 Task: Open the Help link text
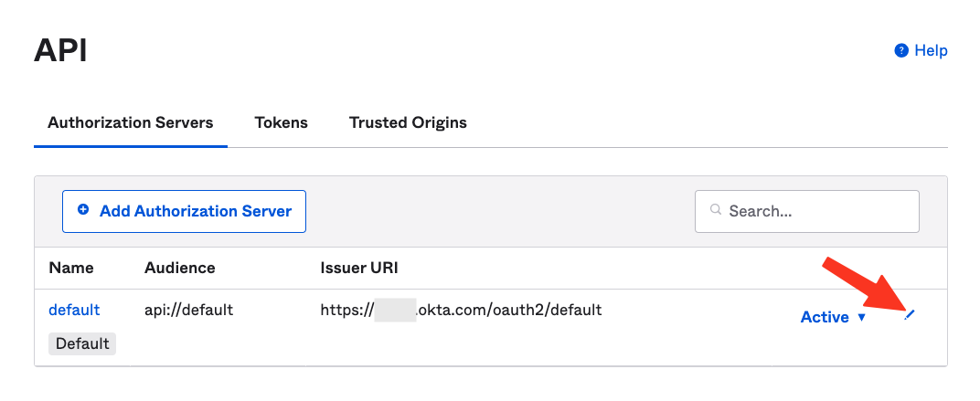[931, 51]
